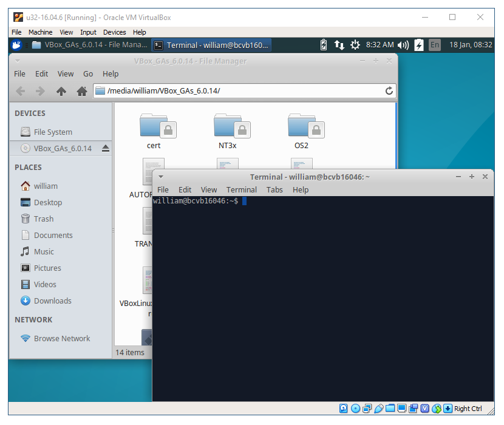
Task: Open the Tabs menu in Terminal
Action: 274,189
